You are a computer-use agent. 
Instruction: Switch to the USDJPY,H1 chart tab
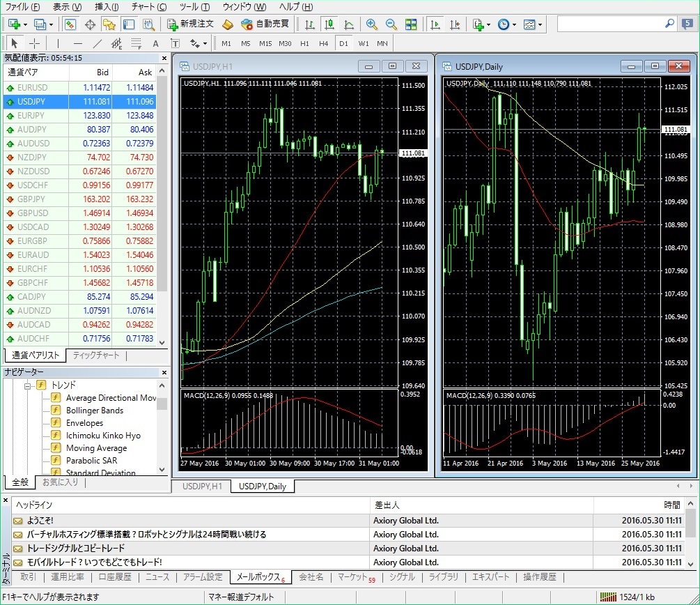point(202,486)
